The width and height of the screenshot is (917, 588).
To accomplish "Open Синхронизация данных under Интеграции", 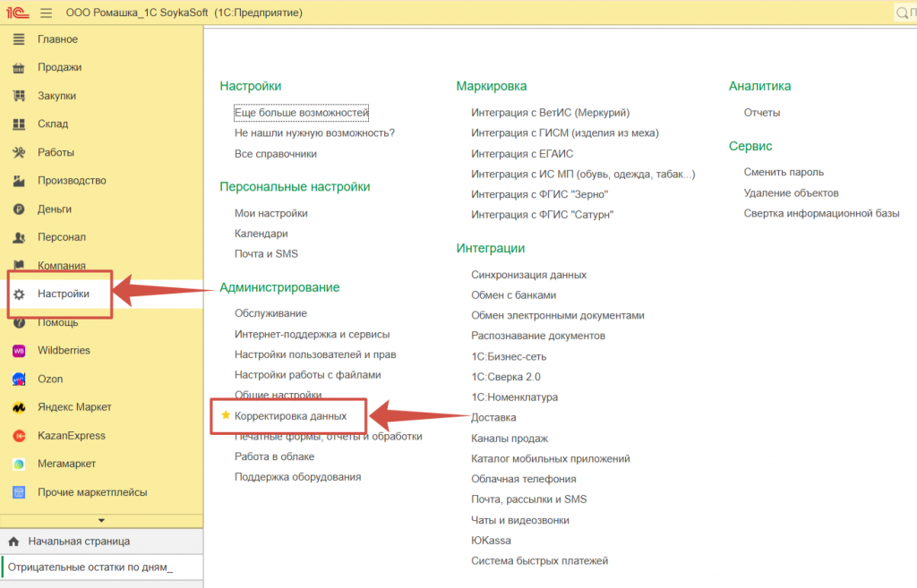I will click(528, 275).
